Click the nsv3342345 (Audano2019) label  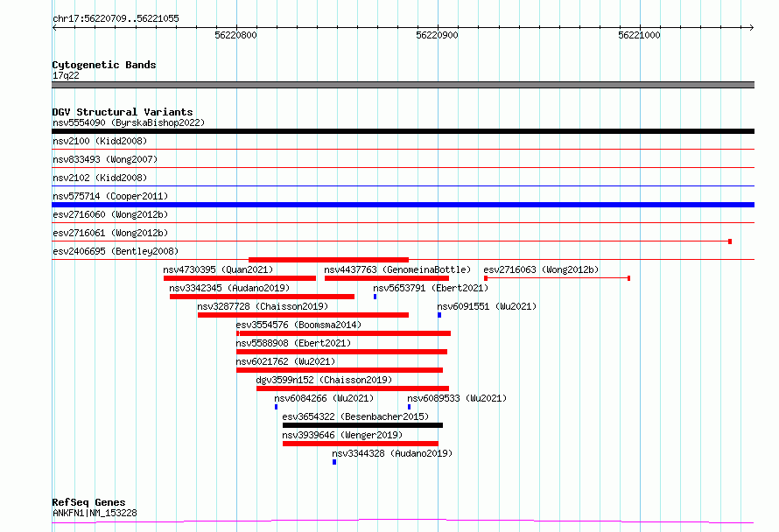pos(229,288)
